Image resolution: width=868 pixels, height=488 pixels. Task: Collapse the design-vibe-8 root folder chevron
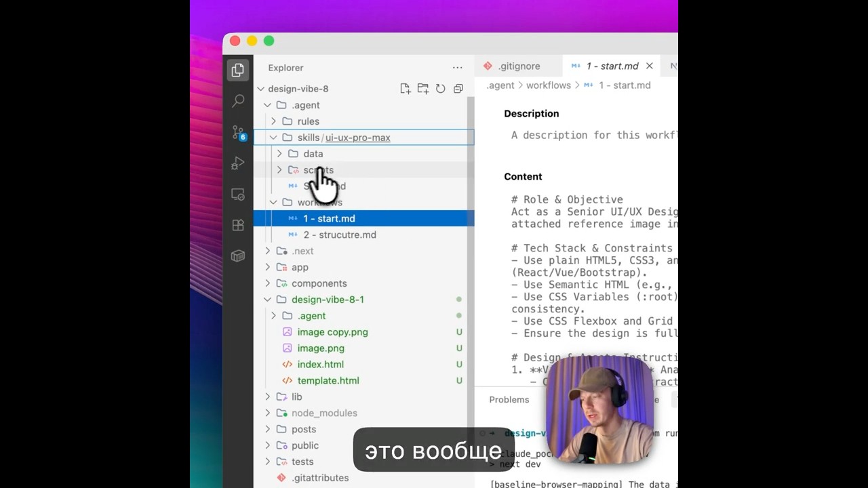(x=260, y=89)
